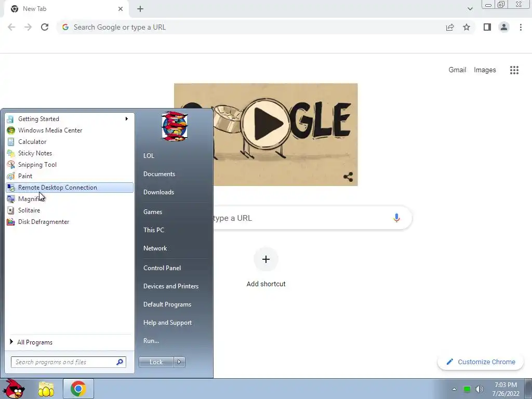Click the Remote Desktop Connection icon
The image size is (532, 399).
(x=11, y=188)
